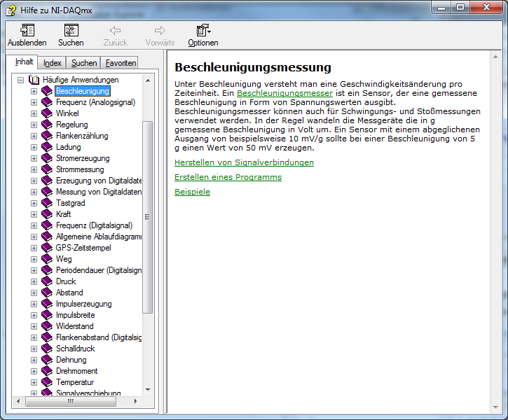The width and height of the screenshot is (508, 420).
Task: Click the Suchen toolbar icon
Action: [x=71, y=31]
